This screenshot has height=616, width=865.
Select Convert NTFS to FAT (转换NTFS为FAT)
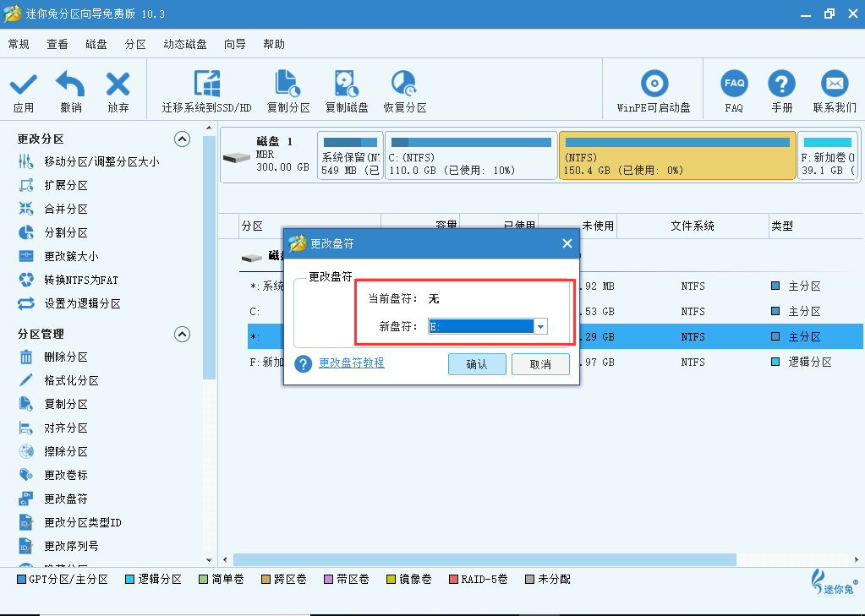click(68, 281)
